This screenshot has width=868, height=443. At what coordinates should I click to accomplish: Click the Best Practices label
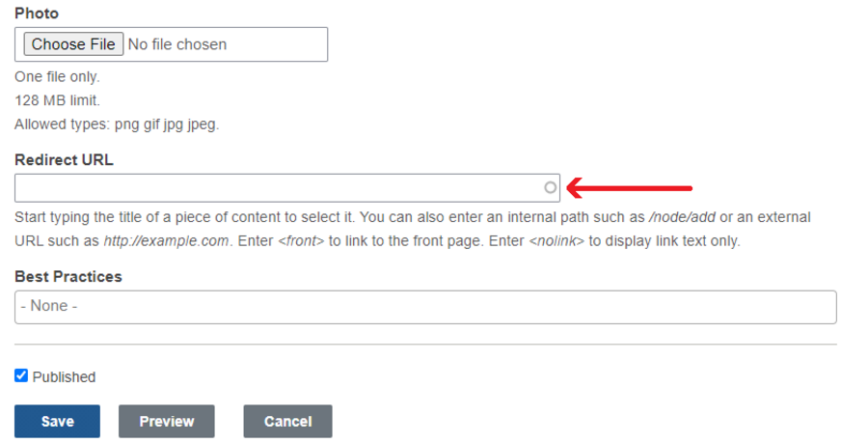pyautogui.click(x=68, y=276)
